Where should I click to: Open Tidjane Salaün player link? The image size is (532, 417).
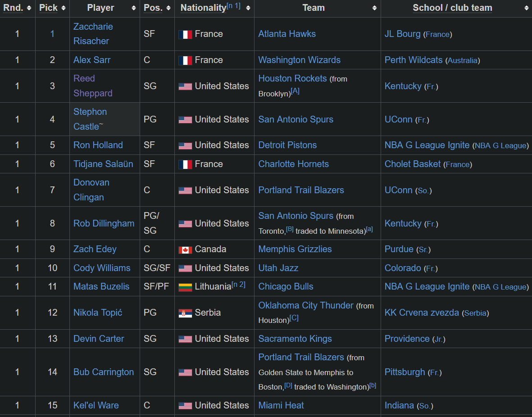103,164
